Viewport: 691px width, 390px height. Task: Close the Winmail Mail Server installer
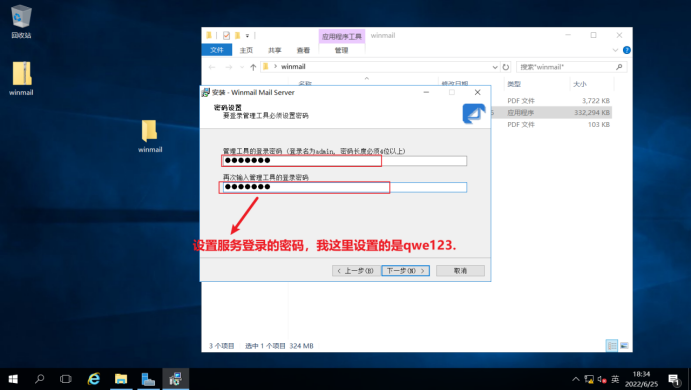(477, 93)
